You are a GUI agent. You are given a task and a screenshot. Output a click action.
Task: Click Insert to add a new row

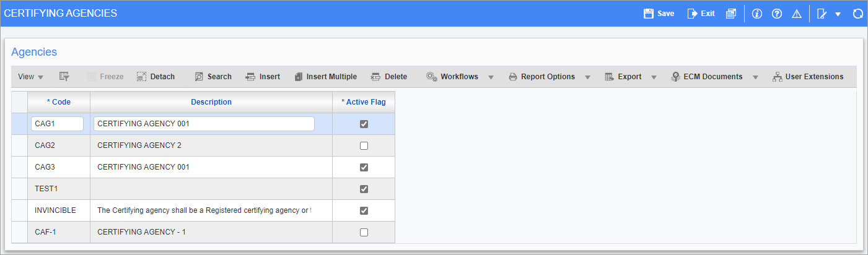[x=263, y=77]
